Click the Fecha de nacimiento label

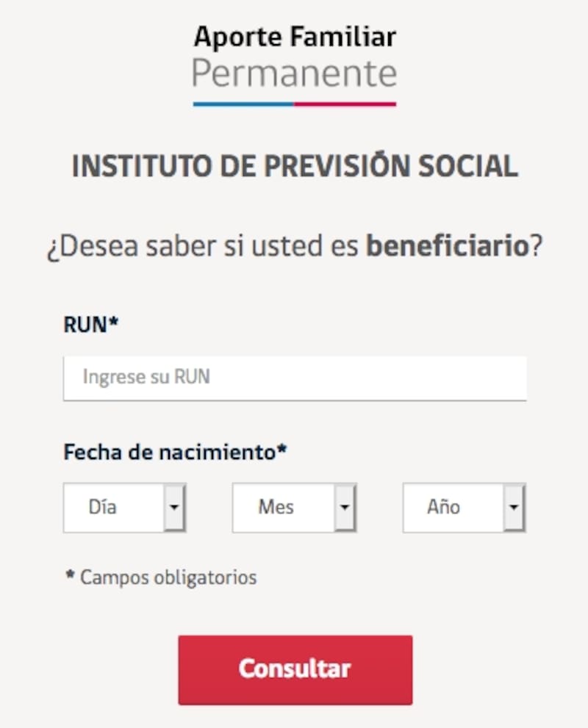170,452
